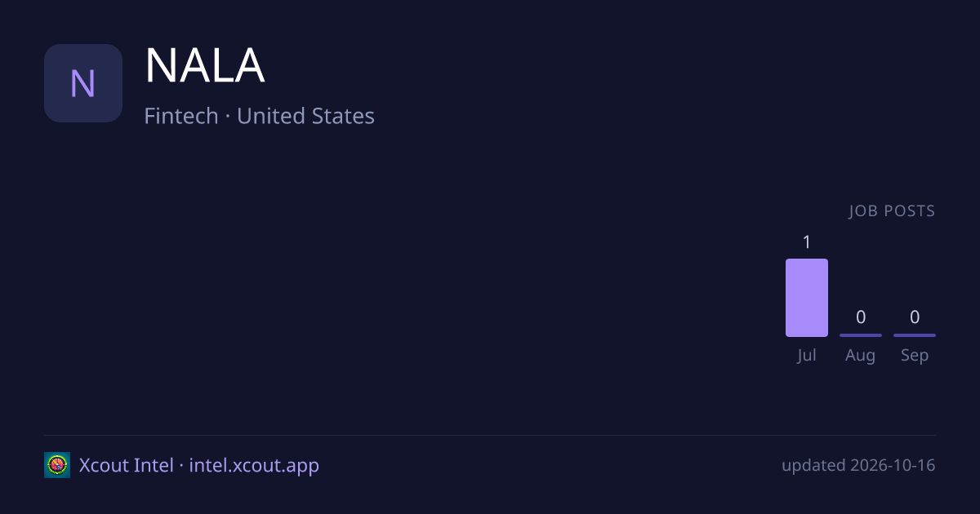Click the Xcout Intel logo icon
The width and height of the screenshot is (980, 514).
(57, 465)
